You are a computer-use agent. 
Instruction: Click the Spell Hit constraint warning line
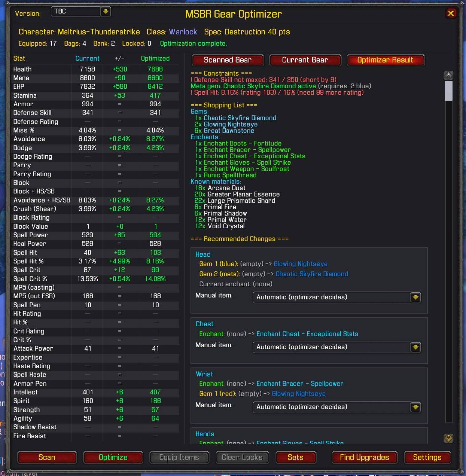click(277, 92)
